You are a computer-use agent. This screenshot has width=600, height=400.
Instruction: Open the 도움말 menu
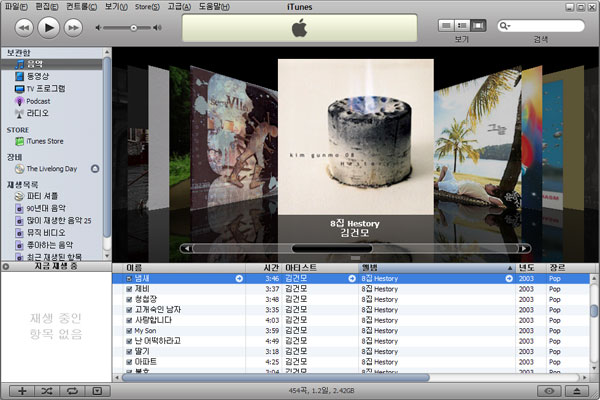[214, 7]
